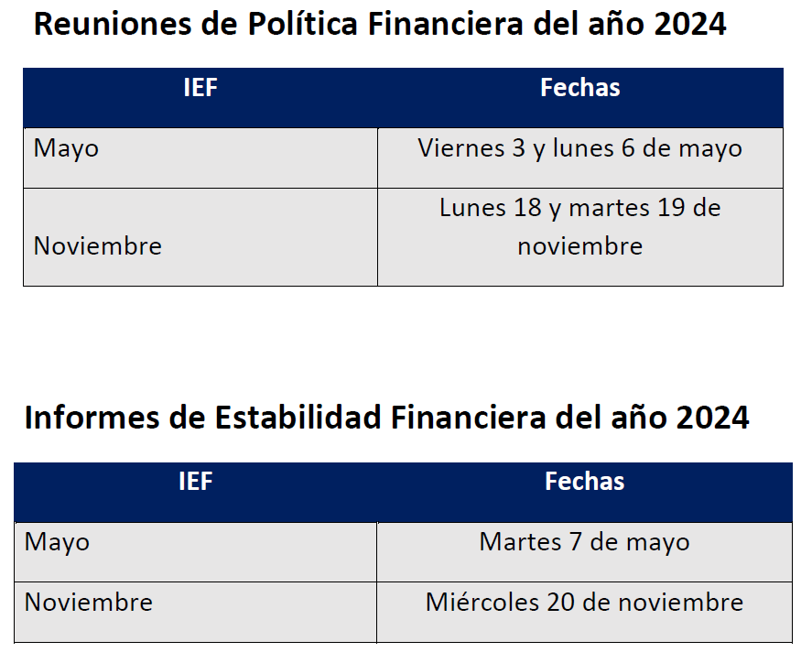Click the 'Martes 7 de mayo' cell

click(x=584, y=542)
